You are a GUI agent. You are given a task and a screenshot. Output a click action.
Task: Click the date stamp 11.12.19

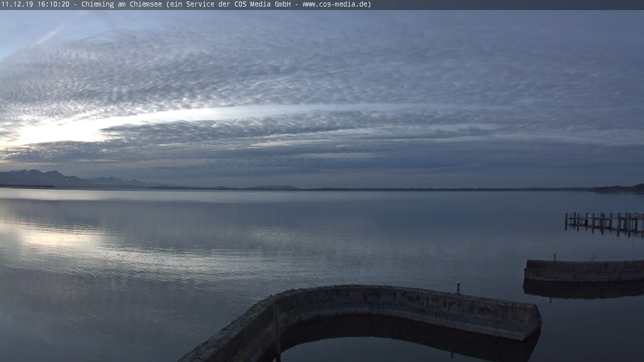[x=17, y=5]
